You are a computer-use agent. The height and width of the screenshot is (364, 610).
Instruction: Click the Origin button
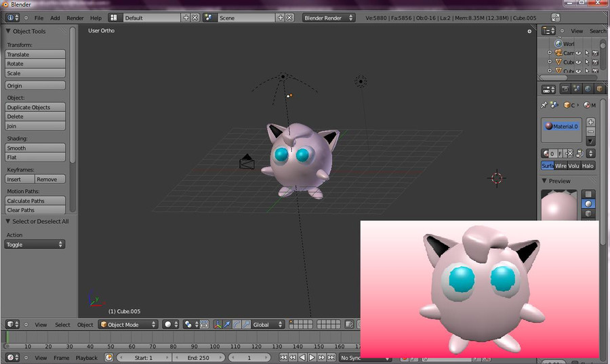35,85
